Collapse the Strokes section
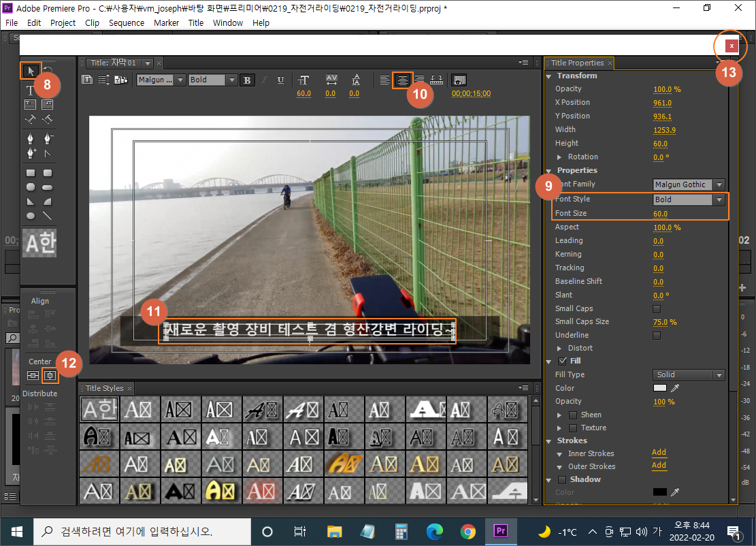Viewport: 756px width, 546px height. (x=548, y=441)
